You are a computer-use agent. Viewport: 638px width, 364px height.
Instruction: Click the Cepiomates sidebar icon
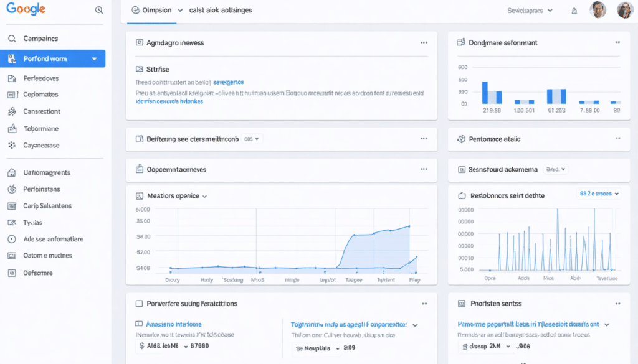(12, 95)
